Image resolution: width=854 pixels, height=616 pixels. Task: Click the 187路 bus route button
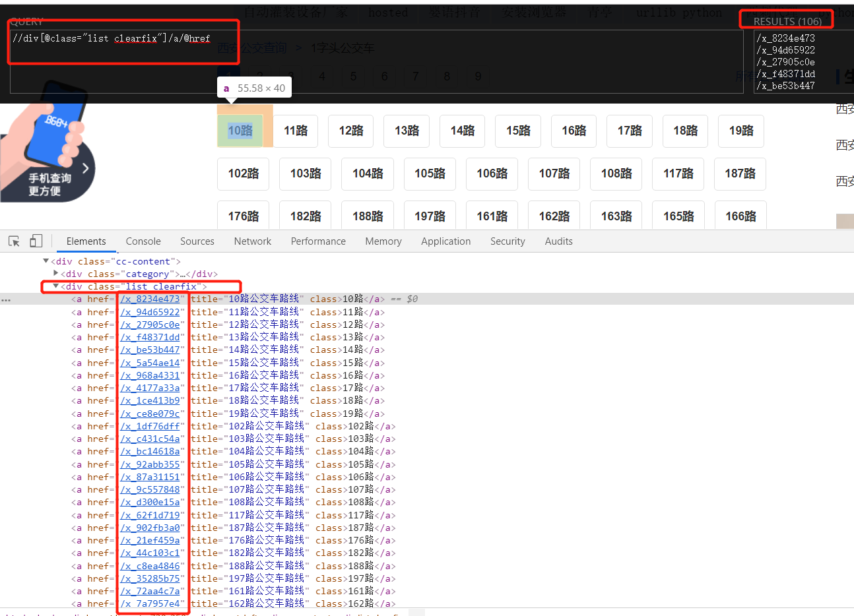(740, 173)
